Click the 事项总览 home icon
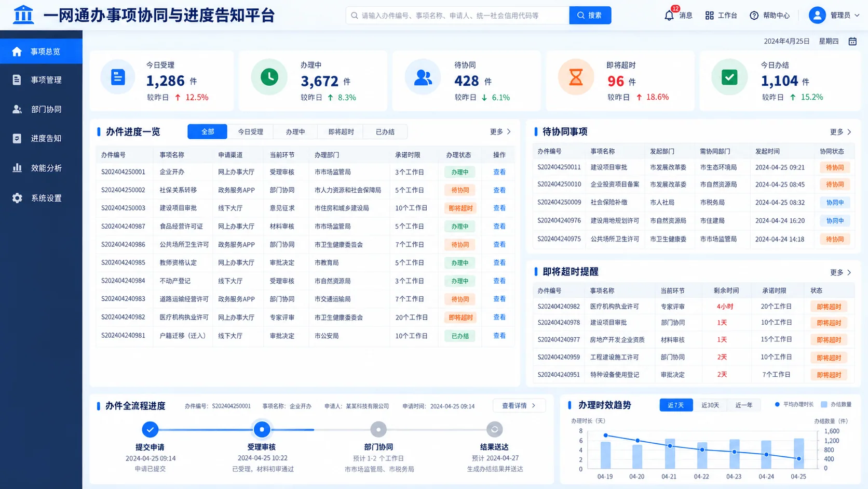Image resolution: width=868 pixels, height=489 pixels. click(17, 51)
